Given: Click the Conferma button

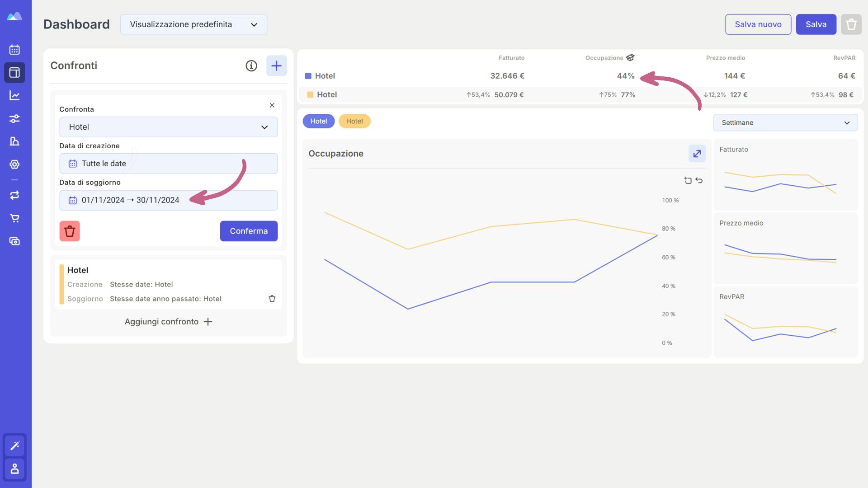Looking at the screenshot, I should tap(249, 231).
